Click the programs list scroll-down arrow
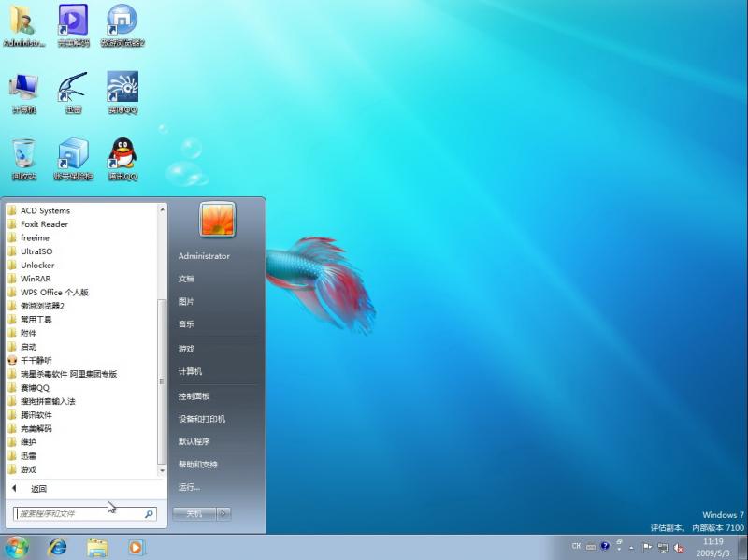 [162, 471]
